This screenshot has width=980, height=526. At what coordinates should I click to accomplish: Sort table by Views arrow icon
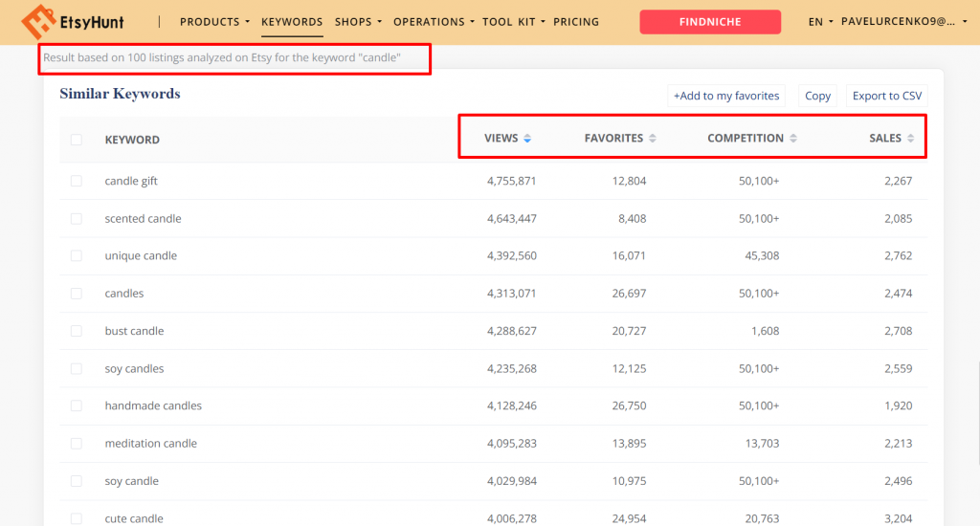click(527, 139)
